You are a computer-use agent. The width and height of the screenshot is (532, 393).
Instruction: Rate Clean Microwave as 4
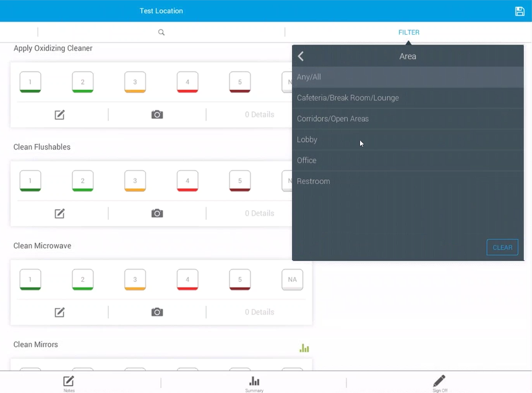click(x=187, y=279)
